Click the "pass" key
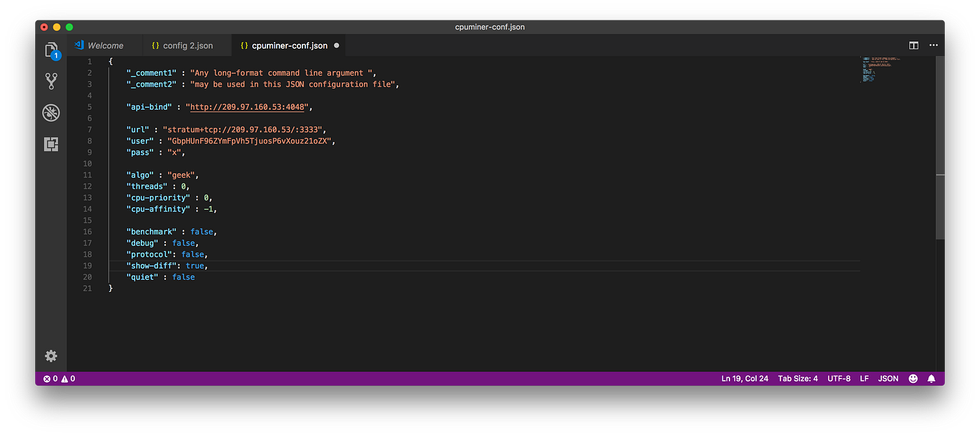 [x=140, y=152]
